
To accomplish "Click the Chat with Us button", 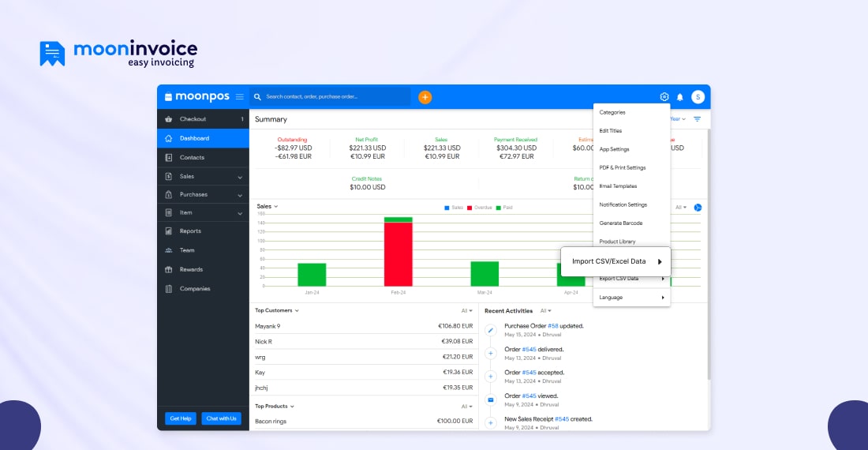I will 222,418.
